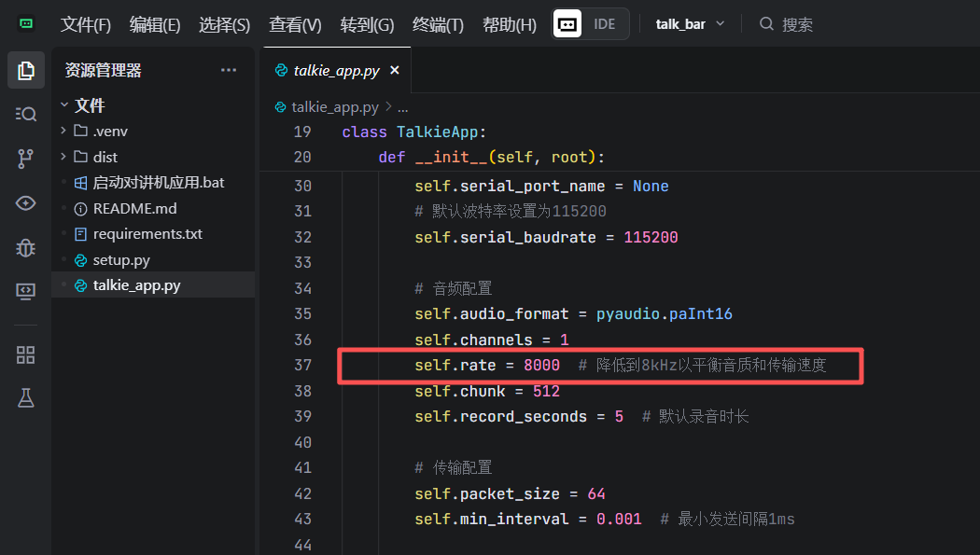Open README.md in the file tree
The height and width of the screenshot is (555, 980).
pyautogui.click(x=134, y=208)
